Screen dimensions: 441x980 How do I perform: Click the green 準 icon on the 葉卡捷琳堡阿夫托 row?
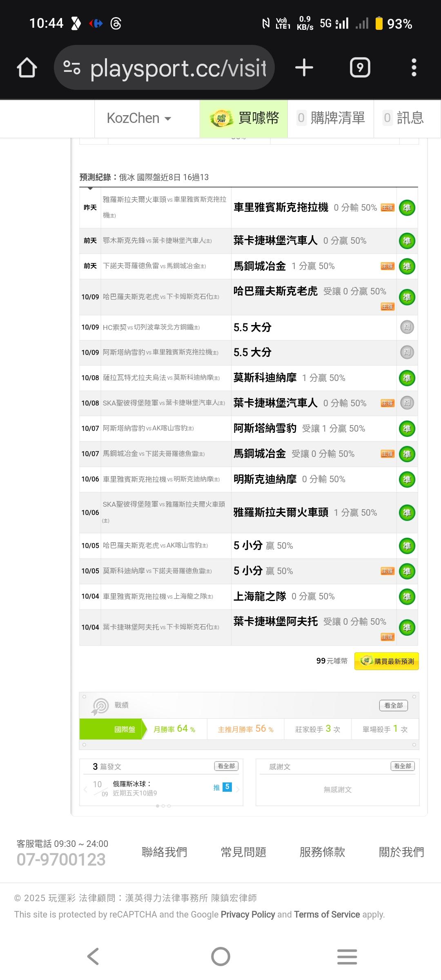[407, 628]
